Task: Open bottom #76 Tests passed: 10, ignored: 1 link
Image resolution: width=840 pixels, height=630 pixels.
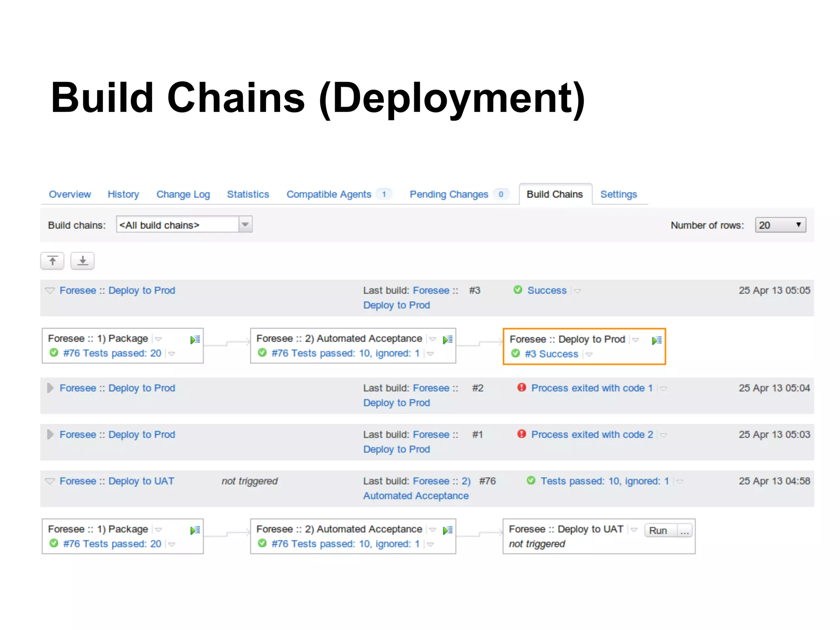Action: (x=345, y=544)
